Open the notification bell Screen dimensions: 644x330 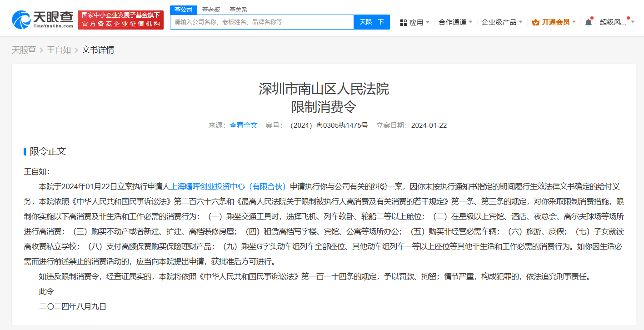coord(588,21)
